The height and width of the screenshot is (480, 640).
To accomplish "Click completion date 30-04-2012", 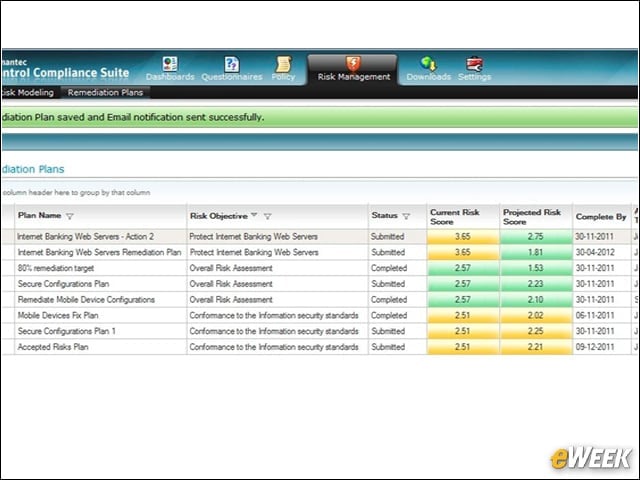I will click(x=595, y=252).
